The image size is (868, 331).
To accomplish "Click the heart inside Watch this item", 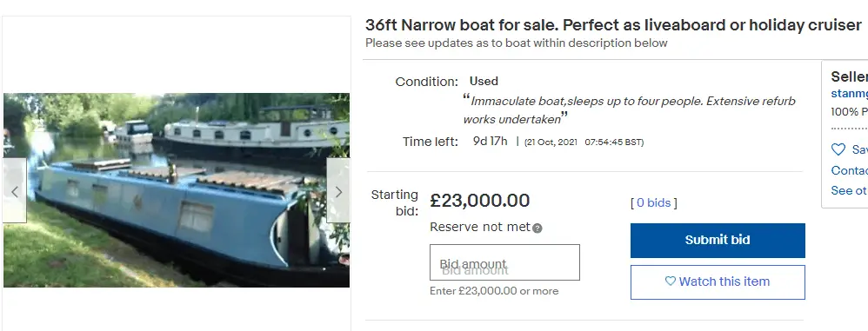I will (x=670, y=281).
